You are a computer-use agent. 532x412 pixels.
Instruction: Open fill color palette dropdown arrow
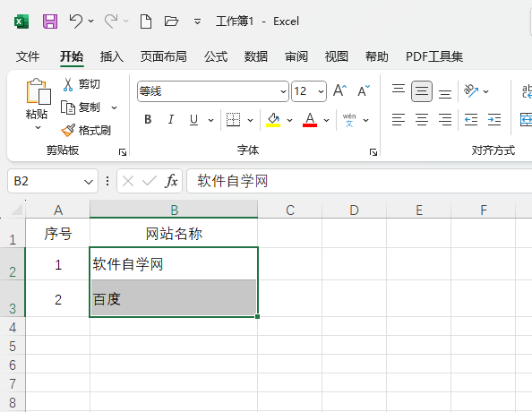[x=290, y=120]
